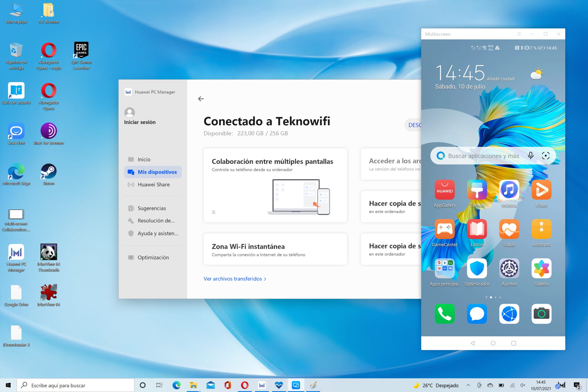Open the Phone dialer in the dock
The image size is (588, 392).
(444, 314)
